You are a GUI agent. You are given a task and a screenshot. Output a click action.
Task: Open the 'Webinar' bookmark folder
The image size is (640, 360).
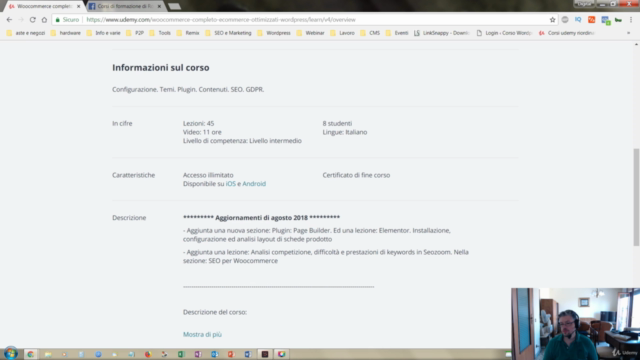tap(311, 33)
